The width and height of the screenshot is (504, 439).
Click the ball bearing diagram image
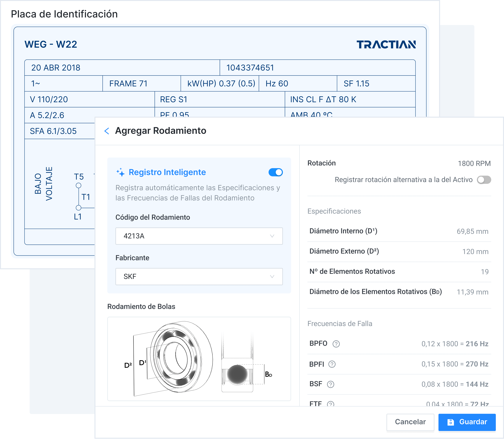pos(199,359)
